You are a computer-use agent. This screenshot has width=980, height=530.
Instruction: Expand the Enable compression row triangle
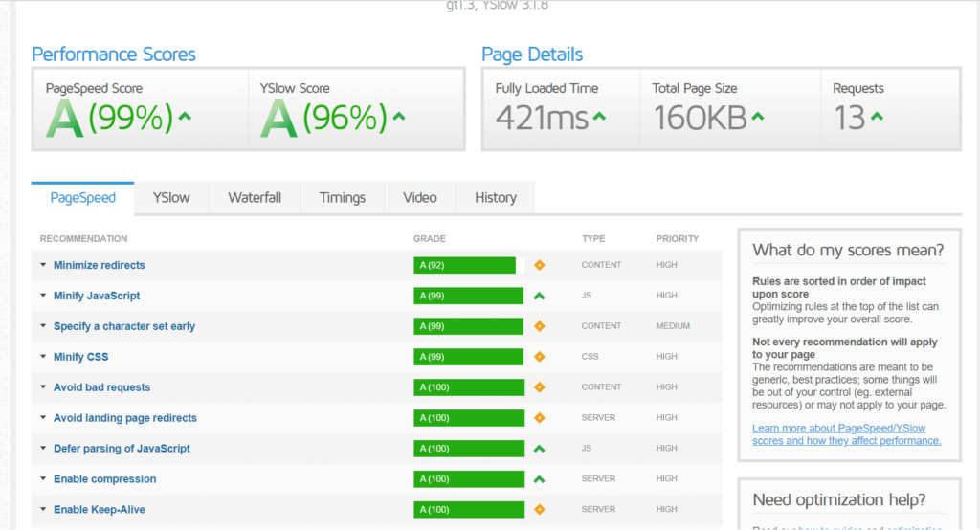[43, 478]
